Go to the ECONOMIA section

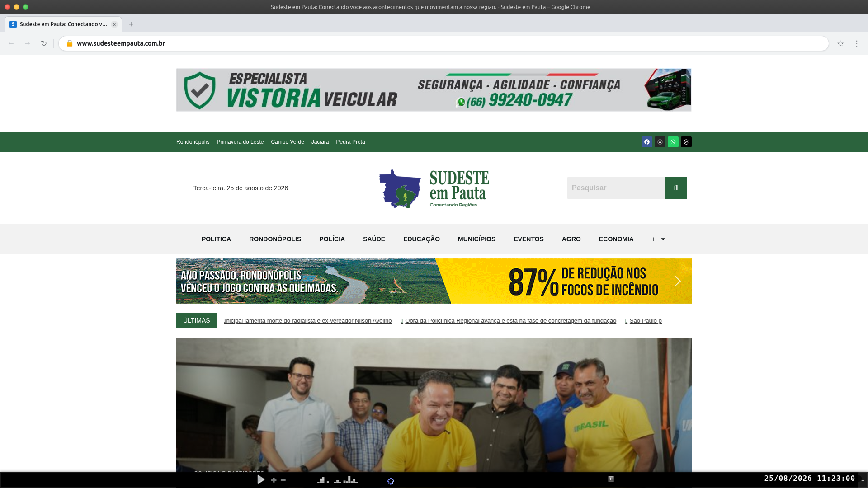[x=616, y=239]
